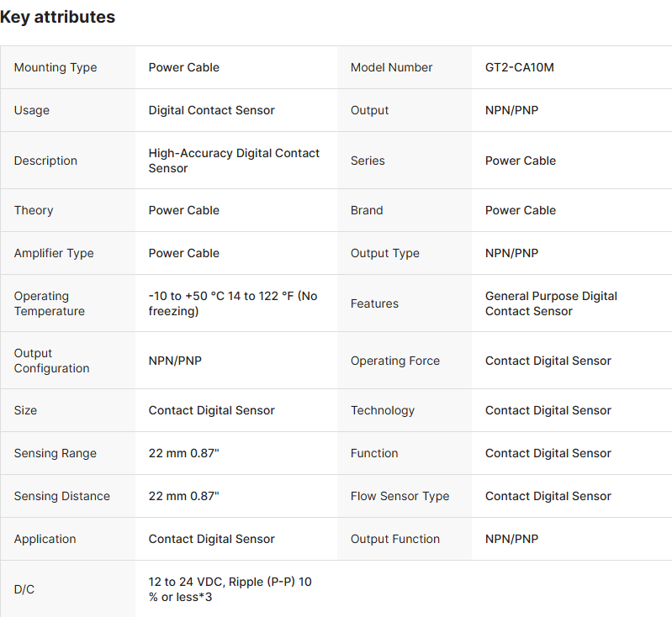The image size is (672, 617).
Task: Click the Amplifier Type label
Action: click(x=54, y=253)
